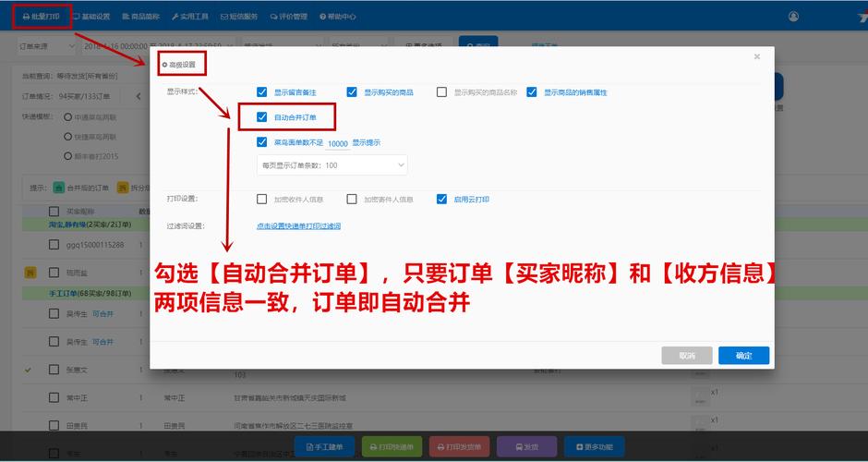Toggle 启用云打印 checkbox
The image size is (868, 462).
(441, 199)
